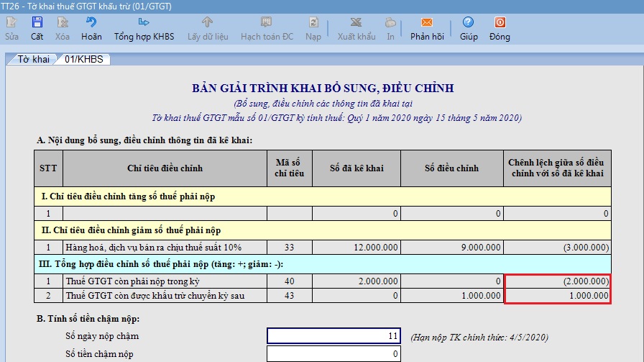Click the Số ngày nộp chậm input field
The image size is (644, 362).
[333, 335]
